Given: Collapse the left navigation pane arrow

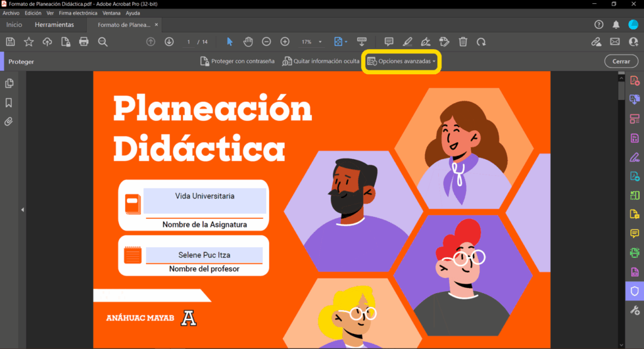Looking at the screenshot, I should click(22, 209).
